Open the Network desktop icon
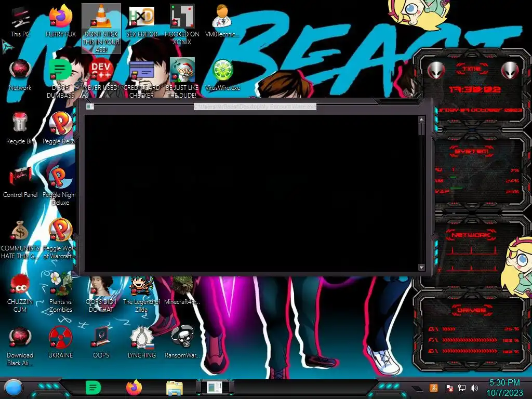The width and height of the screenshot is (532, 399). click(20, 75)
